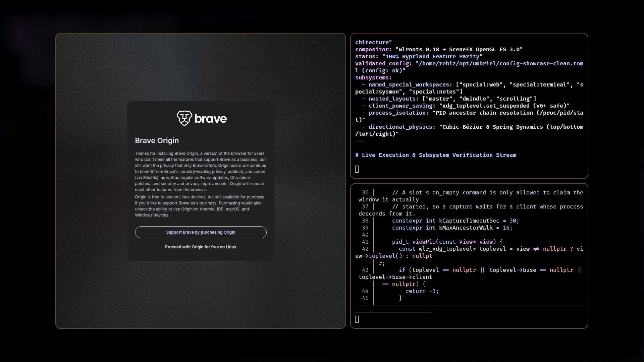Click the cursor prompt in bottom terminal
Image resolution: width=644 pixels, height=362 pixels.
coord(357,319)
